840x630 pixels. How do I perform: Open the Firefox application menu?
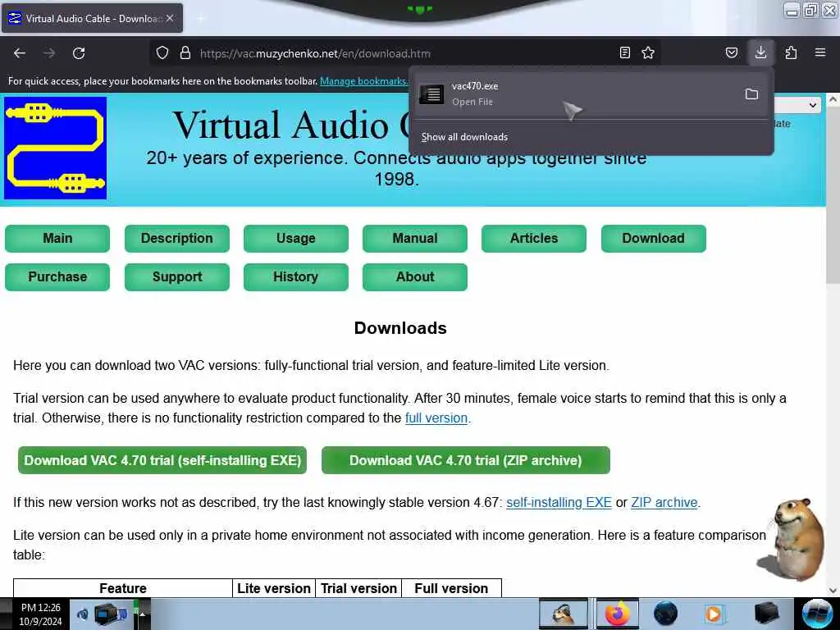(820, 52)
